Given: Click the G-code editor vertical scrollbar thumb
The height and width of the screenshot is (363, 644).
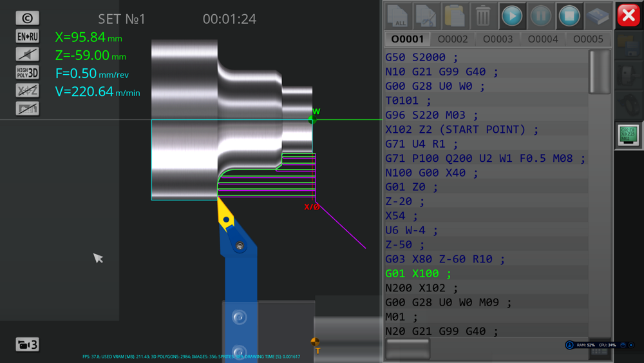Looking at the screenshot, I should tap(600, 72).
